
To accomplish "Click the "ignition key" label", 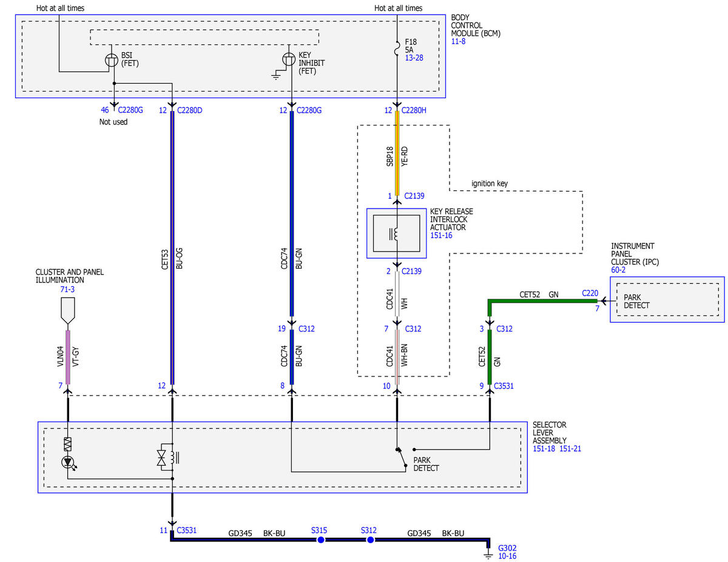I will point(490,183).
